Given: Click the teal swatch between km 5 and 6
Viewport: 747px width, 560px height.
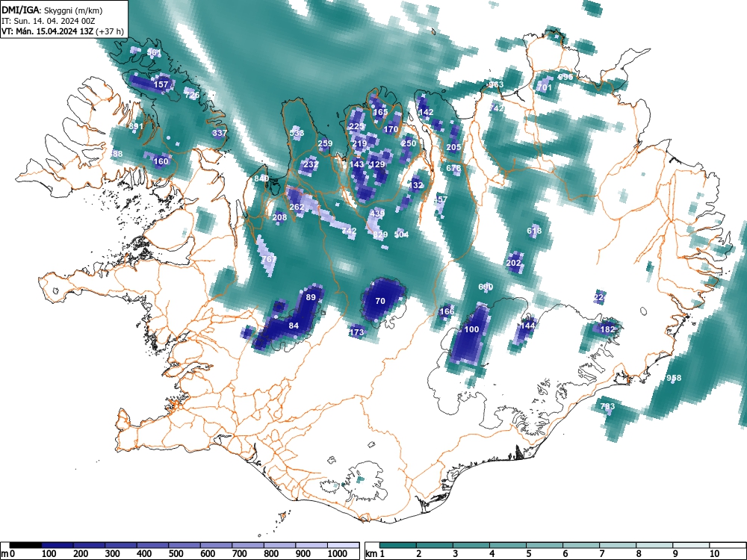Looking at the screenshot, I should point(545,545).
